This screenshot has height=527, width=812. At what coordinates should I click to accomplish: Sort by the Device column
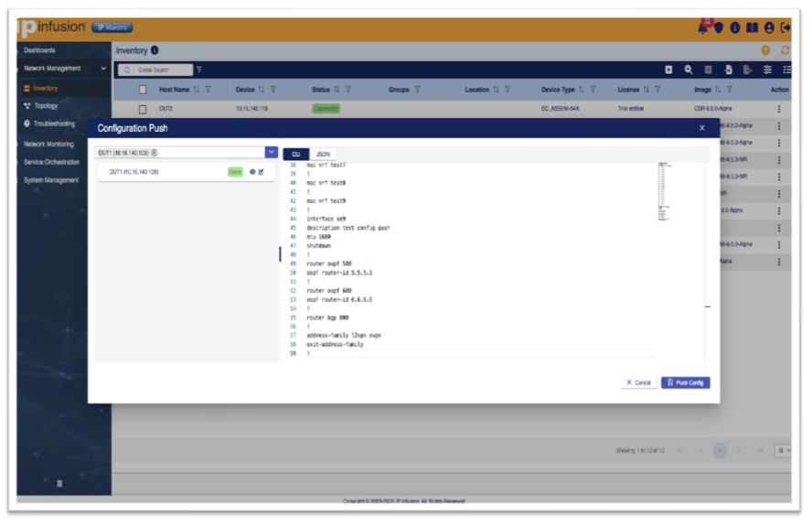click(262, 90)
